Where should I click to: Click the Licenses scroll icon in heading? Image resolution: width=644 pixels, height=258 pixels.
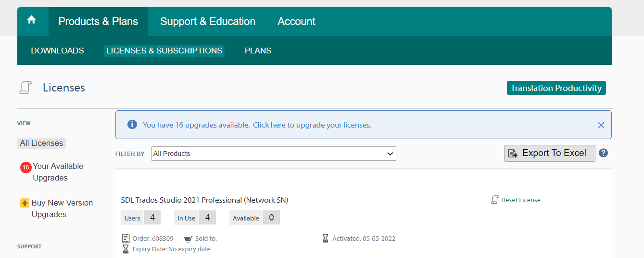pyautogui.click(x=25, y=88)
